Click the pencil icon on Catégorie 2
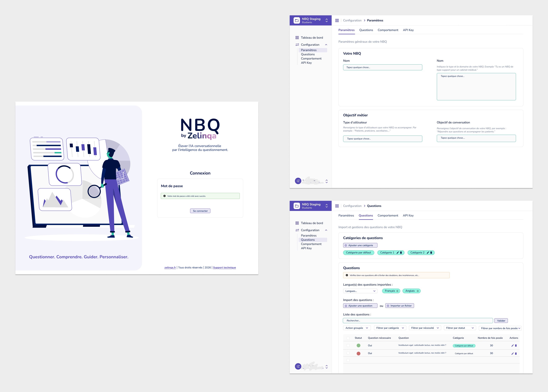The width and height of the screenshot is (548, 392). pyautogui.click(x=428, y=253)
